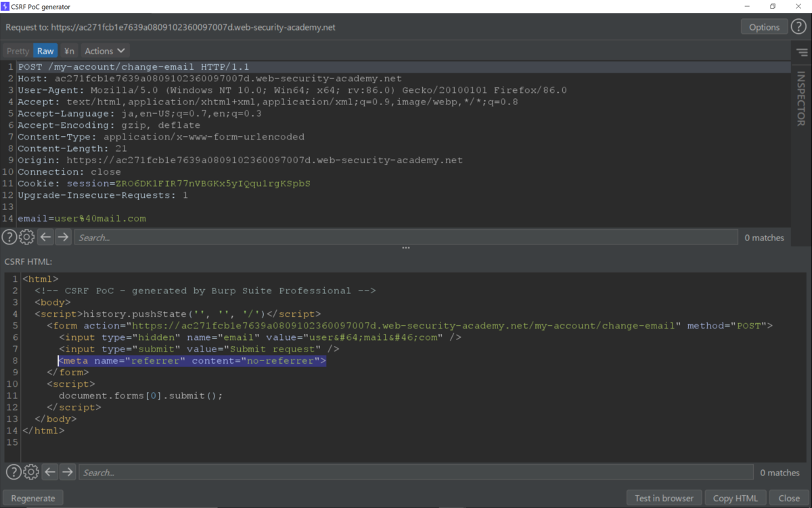This screenshot has height=508, width=812.
Task: Click the User-Agent header line
Action: click(292, 90)
